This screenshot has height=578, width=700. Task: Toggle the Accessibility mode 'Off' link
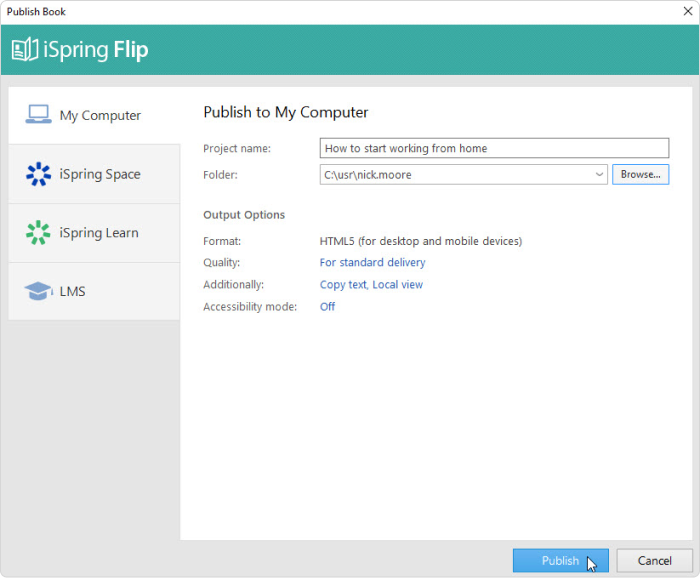pyautogui.click(x=327, y=307)
